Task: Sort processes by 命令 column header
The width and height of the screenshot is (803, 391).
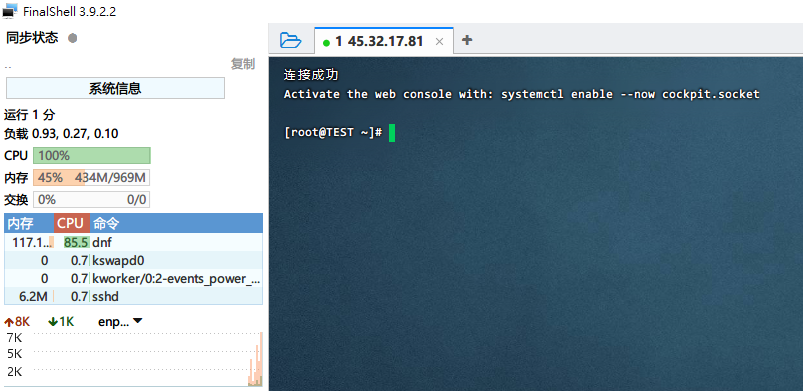Action: tap(176, 223)
